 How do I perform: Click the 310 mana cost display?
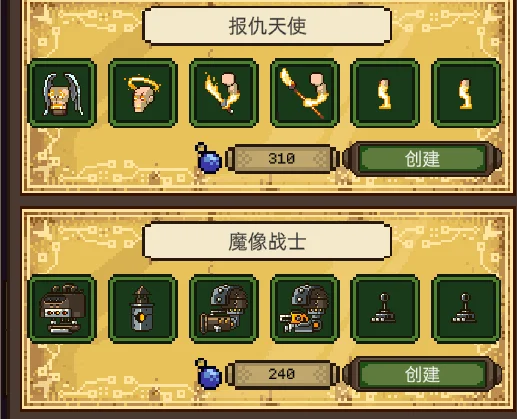[282, 159]
